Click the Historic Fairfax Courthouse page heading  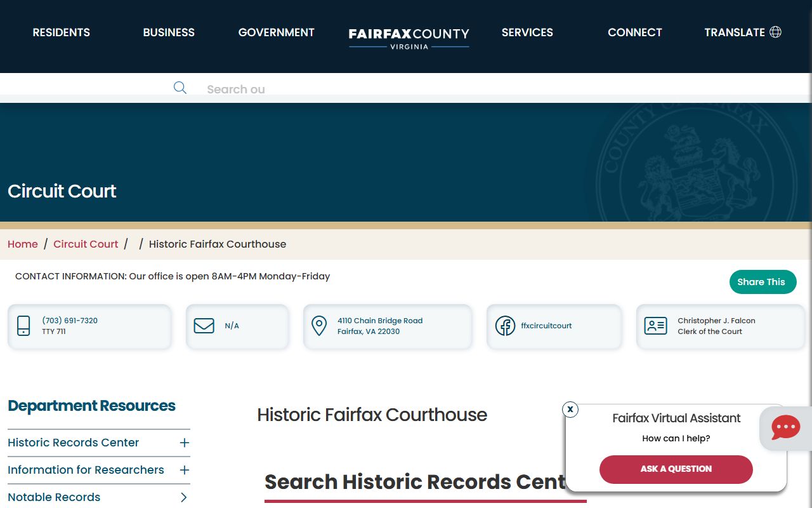point(372,415)
